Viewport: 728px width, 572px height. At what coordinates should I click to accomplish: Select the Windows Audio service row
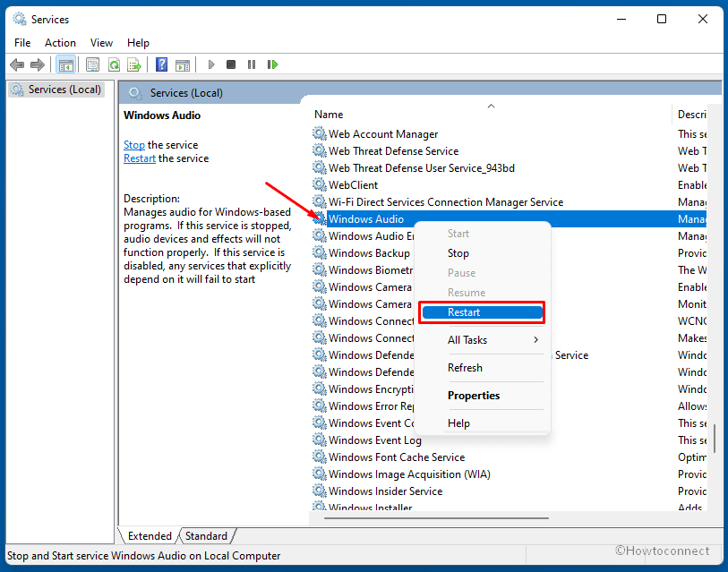[x=509, y=218]
